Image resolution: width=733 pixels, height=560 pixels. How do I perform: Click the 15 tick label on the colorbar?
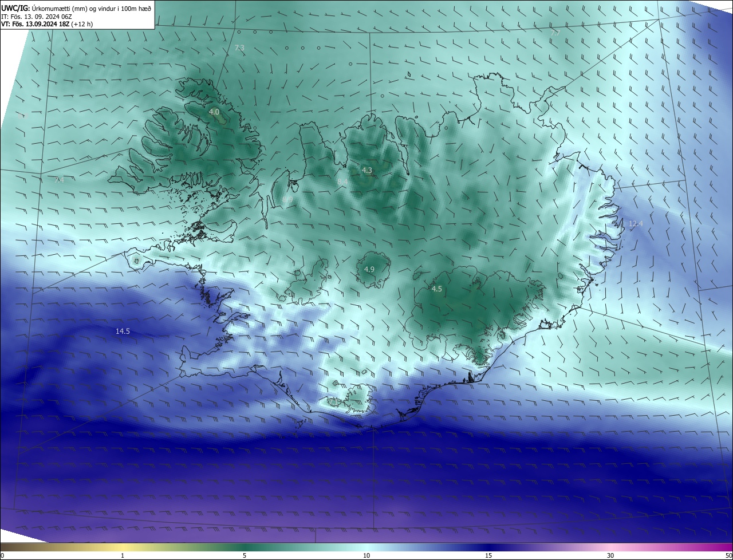[x=488, y=555]
